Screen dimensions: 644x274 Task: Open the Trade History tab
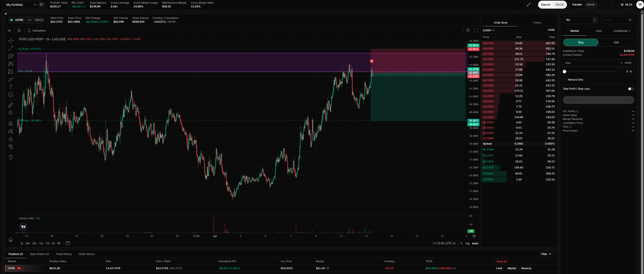pos(64,254)
